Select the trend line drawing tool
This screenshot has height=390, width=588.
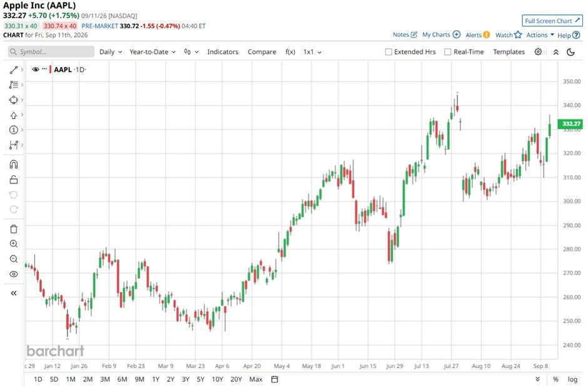14,70
